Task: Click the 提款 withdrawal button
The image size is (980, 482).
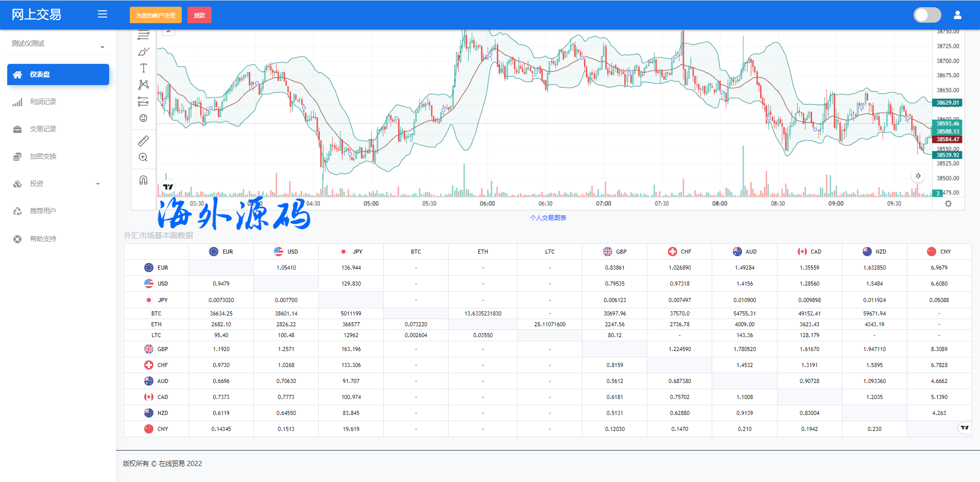Action: [199, 15]
